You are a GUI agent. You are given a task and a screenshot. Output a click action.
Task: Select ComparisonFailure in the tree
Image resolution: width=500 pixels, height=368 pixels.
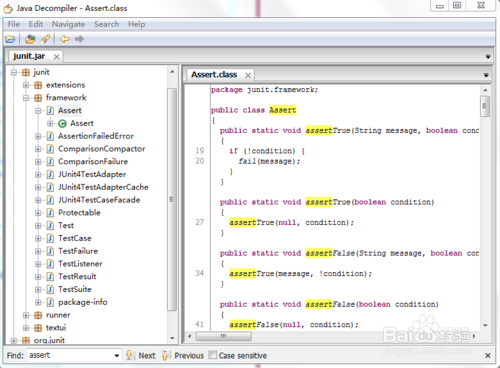click(x=93, y=162)
